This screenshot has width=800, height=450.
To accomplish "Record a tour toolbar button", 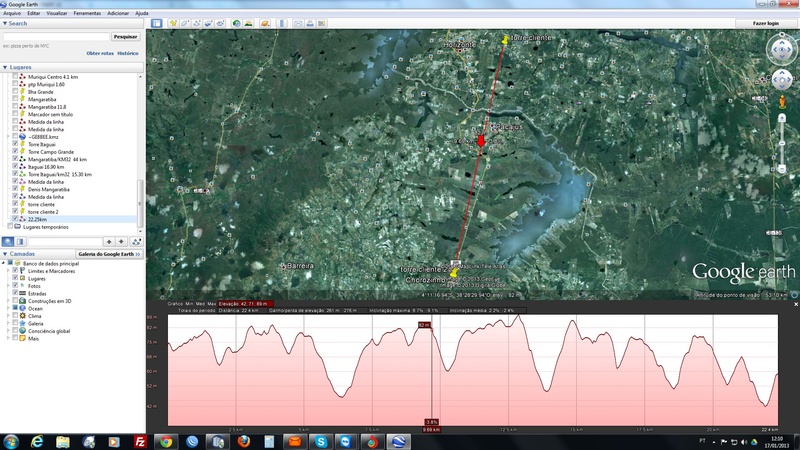I will point(220,23).
